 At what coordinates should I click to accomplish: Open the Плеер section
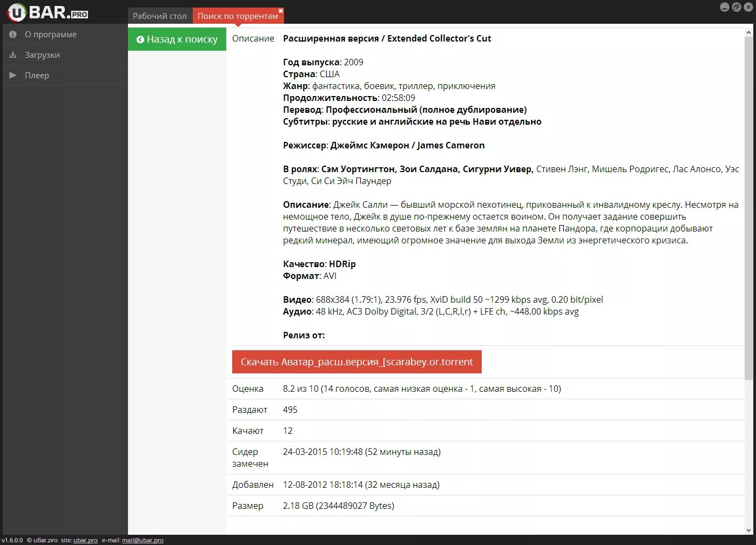65,75
